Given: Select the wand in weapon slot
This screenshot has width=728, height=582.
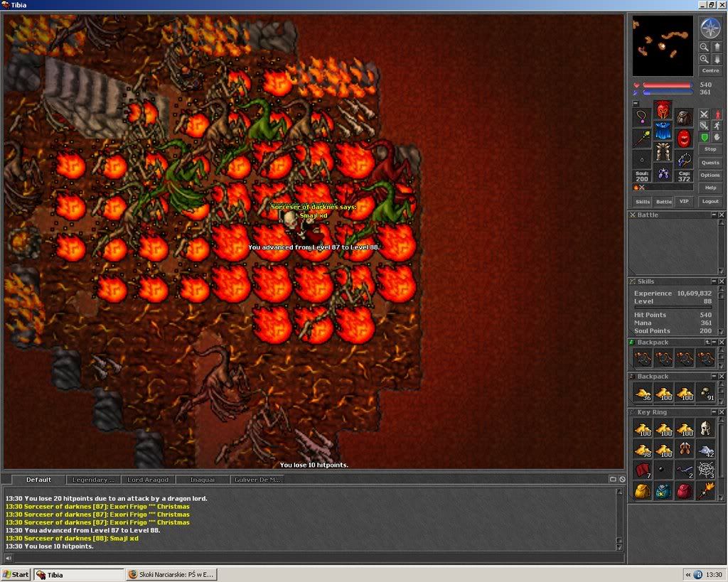Looking at the screenshot, I should [x=642, y=139].
